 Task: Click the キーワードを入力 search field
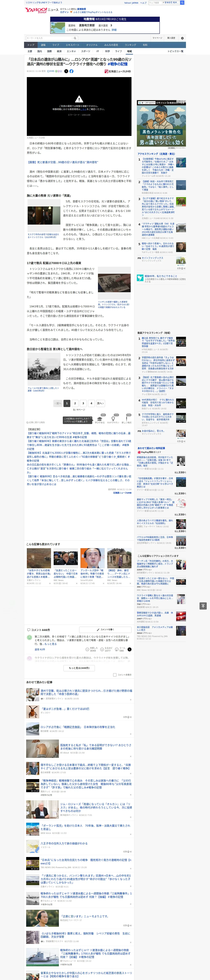click(49, 38)
